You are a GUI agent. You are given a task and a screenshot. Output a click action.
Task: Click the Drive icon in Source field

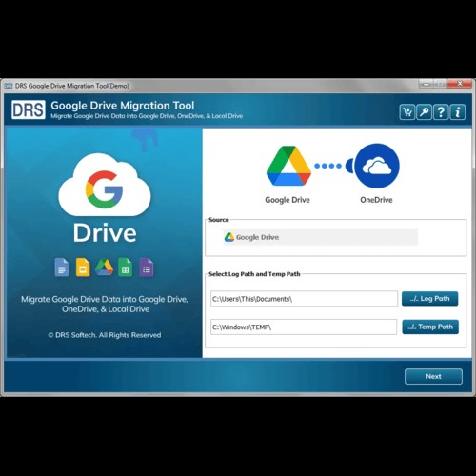(229, 237)
